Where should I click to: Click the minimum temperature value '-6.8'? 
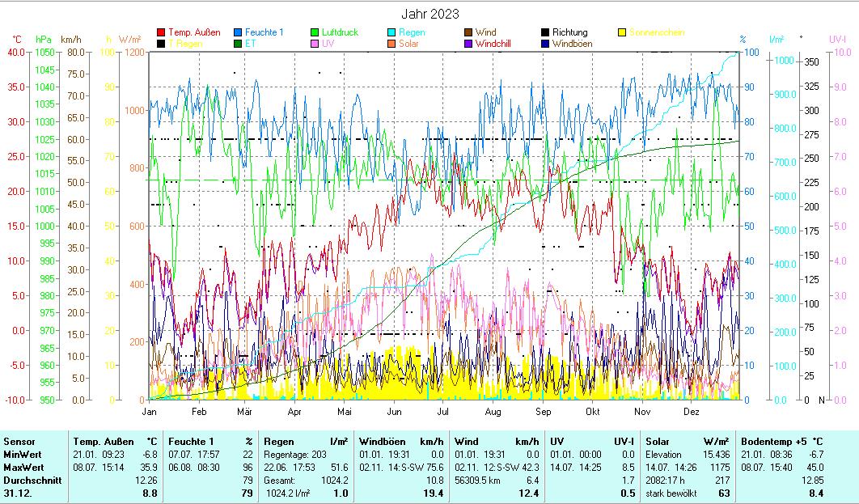click(150, 455)
